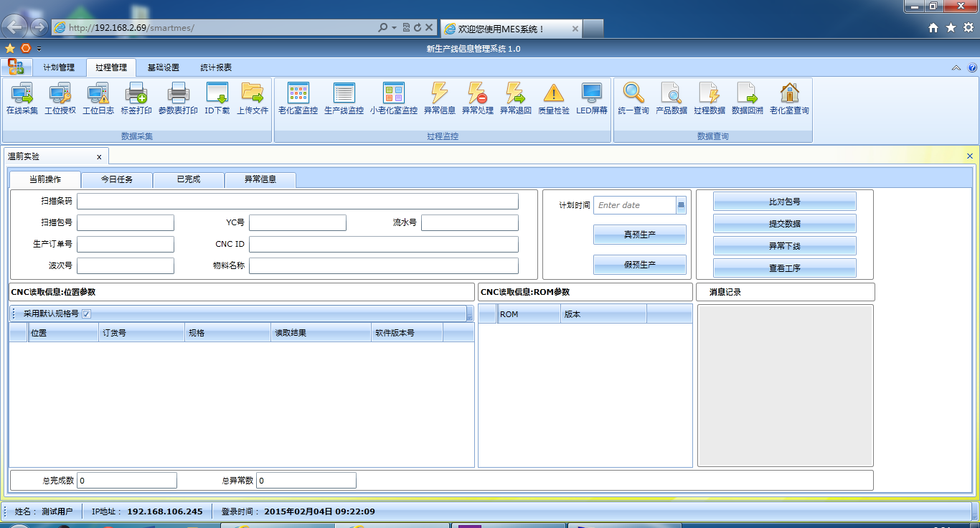
Task: Open the browser favorites star icon
Action: (x=951, y=27)
